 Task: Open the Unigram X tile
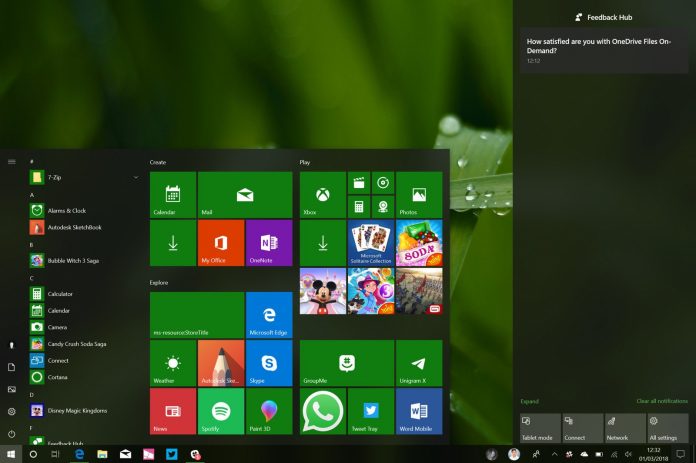(x=419, y=363)
